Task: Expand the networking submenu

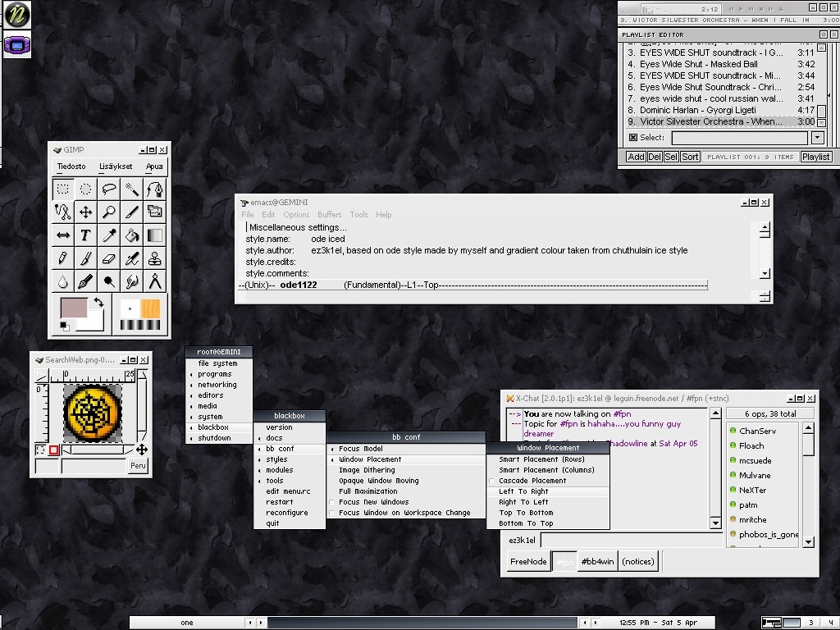Action: (x=218, y=385)
